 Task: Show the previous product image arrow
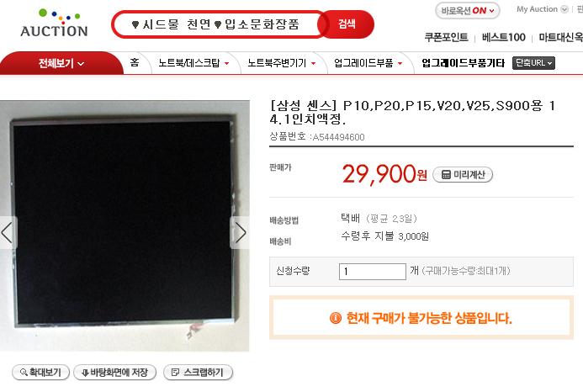[x=8, y=233]
